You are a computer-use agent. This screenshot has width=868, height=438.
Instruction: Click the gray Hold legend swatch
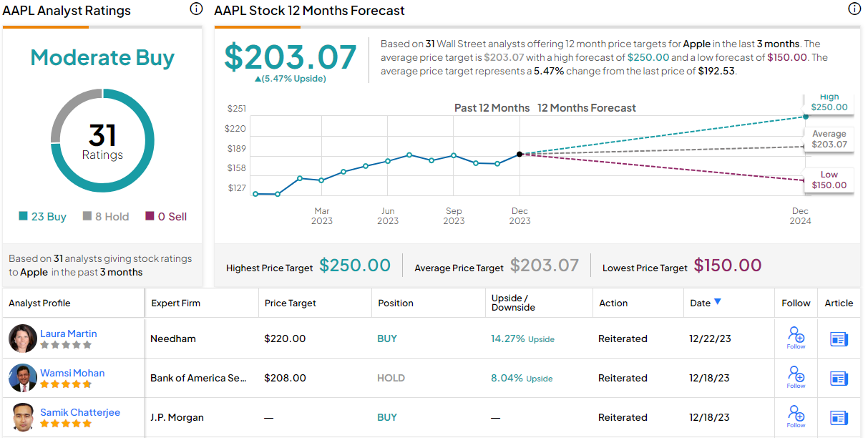(87, 216)
